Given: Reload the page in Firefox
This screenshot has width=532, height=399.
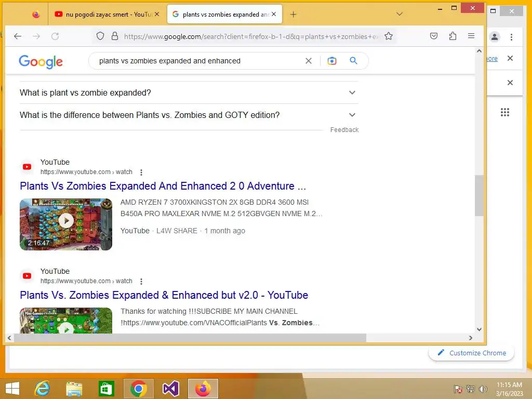Looking at the screenshot, I should point(55,36).
